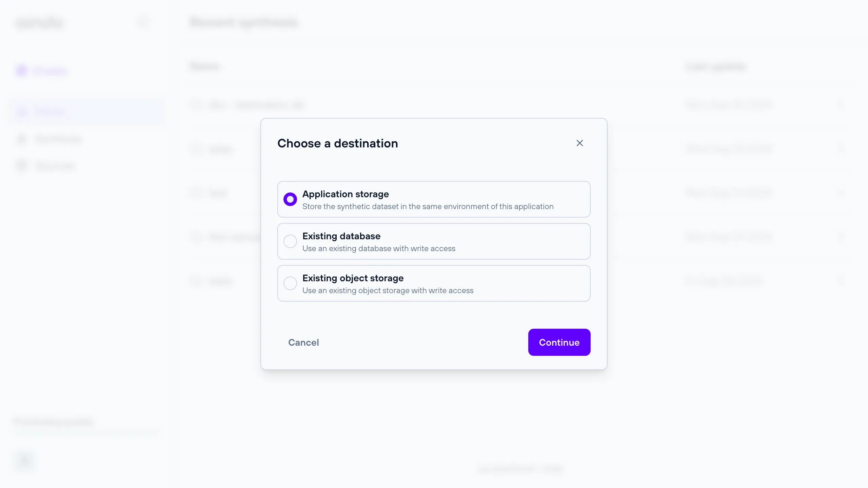Click the blurred app logo in sidebar
The height and width of the screenshot is (488, 868).
(x=40, y=23)
